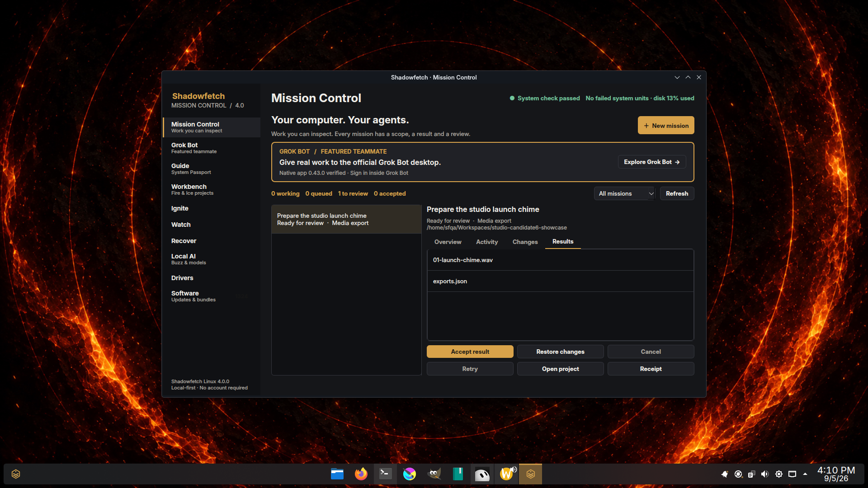This screenshot has height=488, width=868.
Task: Click the 0 accepted counter
Action: pos(390,193)
